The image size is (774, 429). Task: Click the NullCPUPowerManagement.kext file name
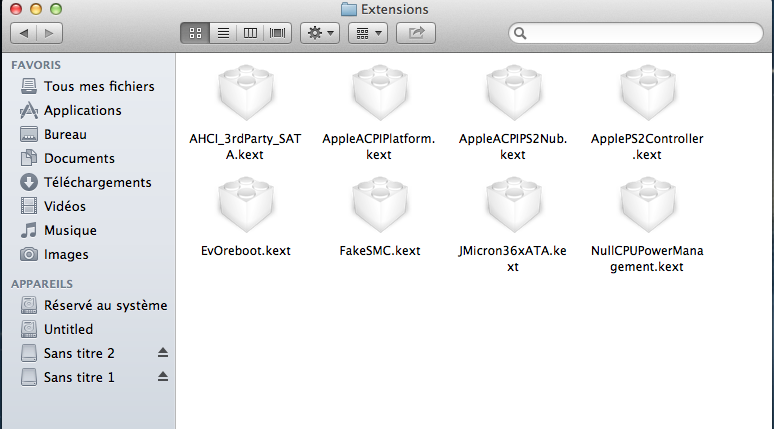[647, 259]
